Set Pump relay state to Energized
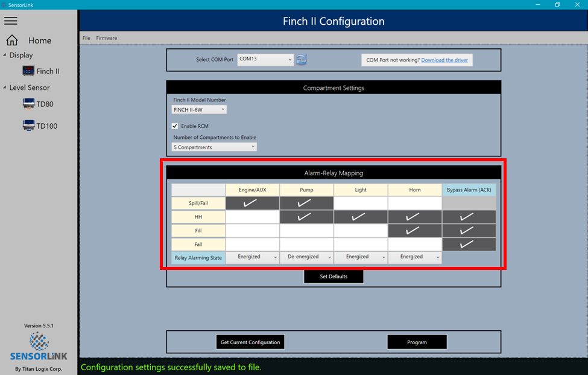Image resolution: width=588 pixels, height=375 pixels. (306, 257)
